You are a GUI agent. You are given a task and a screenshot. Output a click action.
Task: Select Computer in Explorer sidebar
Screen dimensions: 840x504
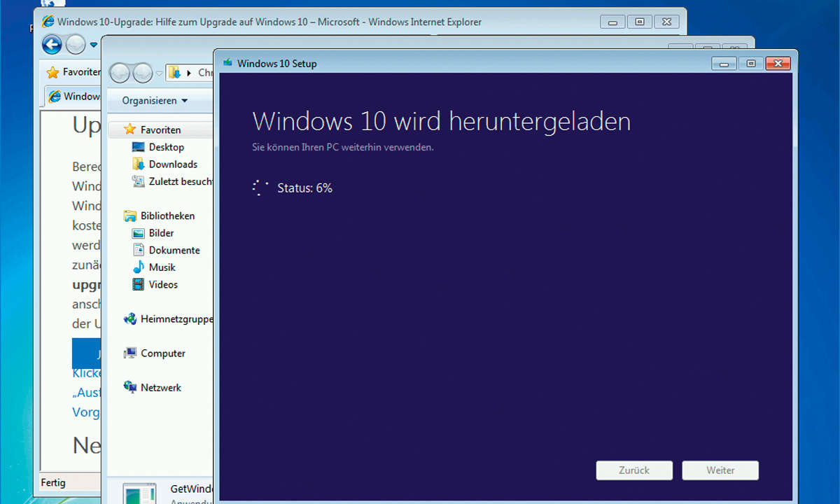(x=163, y=353)
